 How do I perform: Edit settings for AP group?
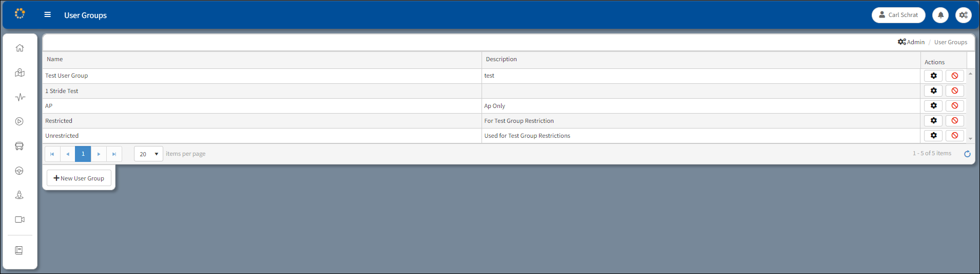coord(933,105)
